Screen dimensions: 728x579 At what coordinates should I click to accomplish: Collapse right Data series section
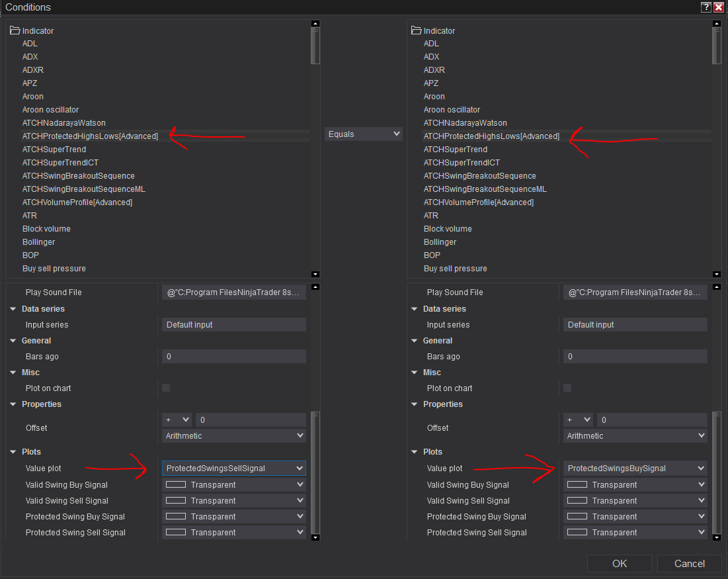point(414,309)
